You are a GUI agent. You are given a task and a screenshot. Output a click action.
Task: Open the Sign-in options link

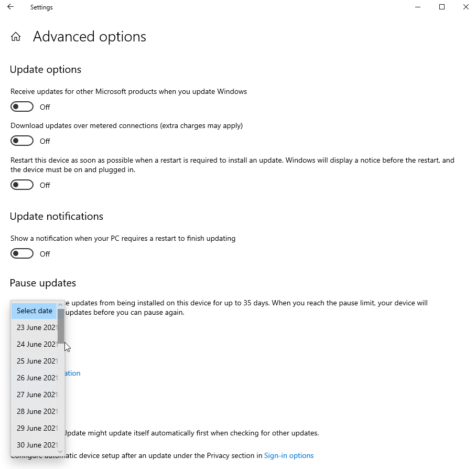289,456
